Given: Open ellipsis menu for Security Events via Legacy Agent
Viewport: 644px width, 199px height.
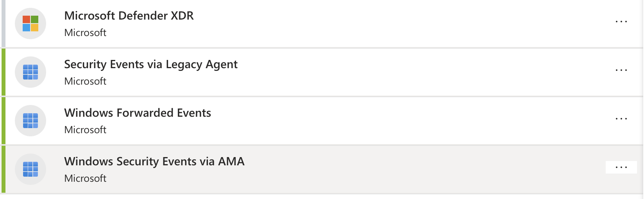Looking at the screenshot, I should click(621, 71).
